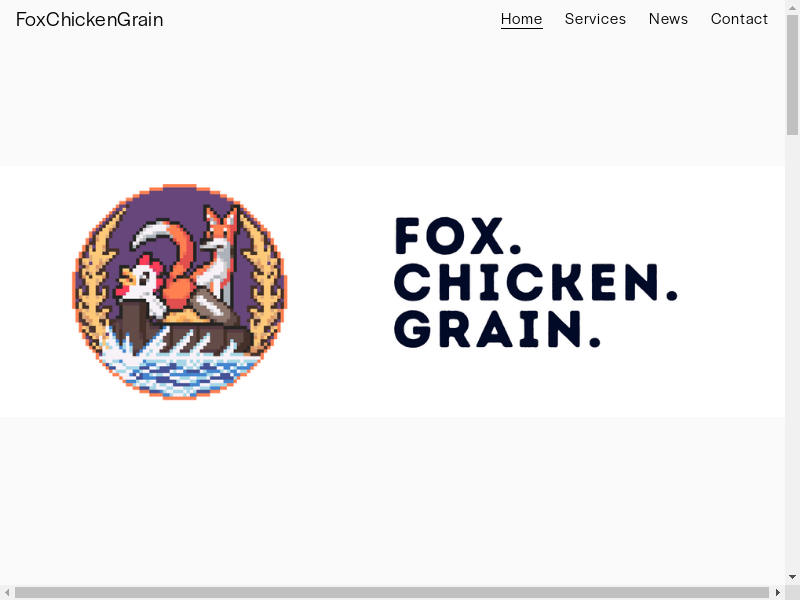800x600 pixels.
Task: Click the horizontal scrollbar thumb
Action: click(x=391, y=592)
